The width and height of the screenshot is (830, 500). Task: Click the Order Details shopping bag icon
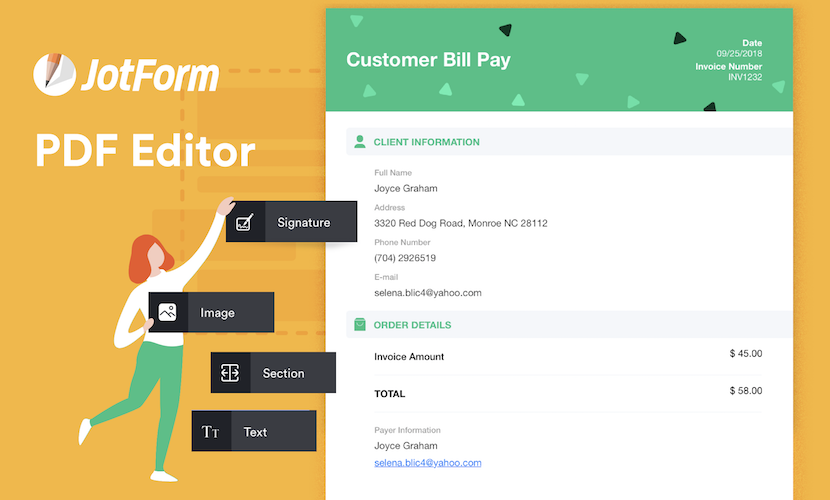(x=360, y=324)
